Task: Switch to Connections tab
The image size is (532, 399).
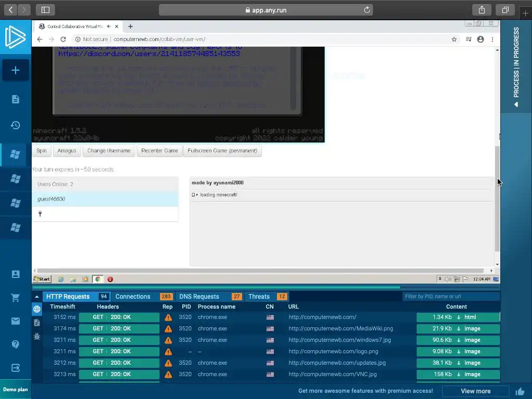Action: click(143, 297)
